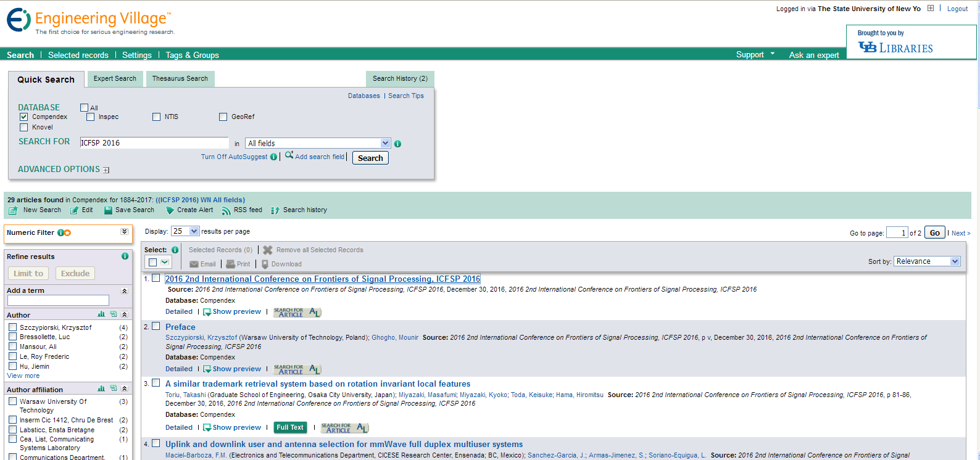The width and height of the screenshot is (980, 460).
Task: Open the All fields dropdown
Action: pyautogui.click(x=385, y=143)
